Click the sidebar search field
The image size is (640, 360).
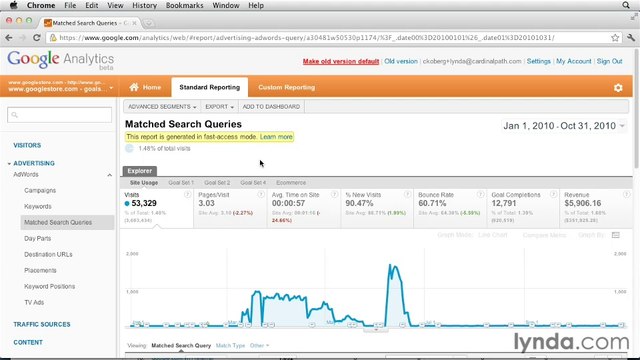pyautogui.click(x=59, y=115)
